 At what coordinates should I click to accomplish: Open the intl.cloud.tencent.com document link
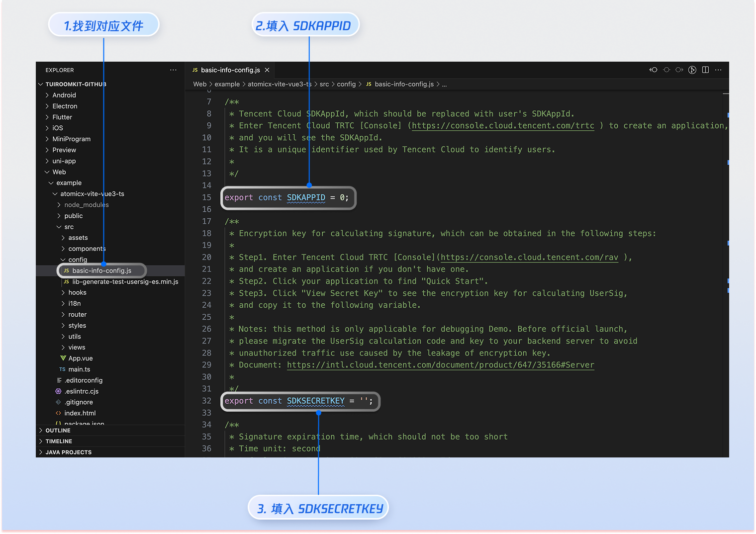click(440, 365)
